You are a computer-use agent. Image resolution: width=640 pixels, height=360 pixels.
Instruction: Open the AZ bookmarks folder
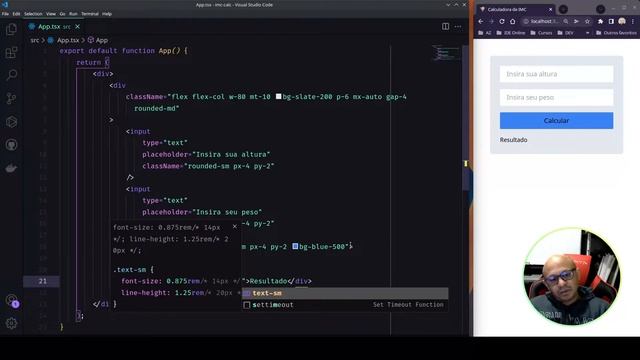[484, 33]
